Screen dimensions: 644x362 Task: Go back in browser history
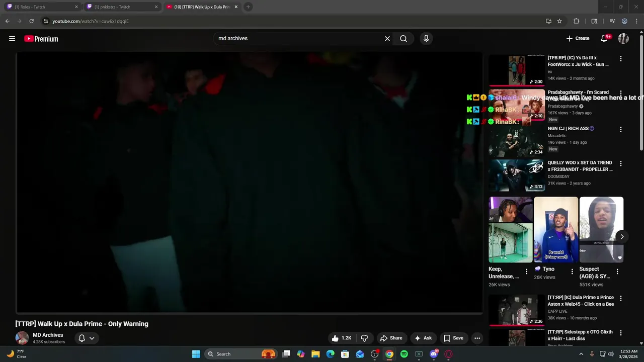(7, 21)
